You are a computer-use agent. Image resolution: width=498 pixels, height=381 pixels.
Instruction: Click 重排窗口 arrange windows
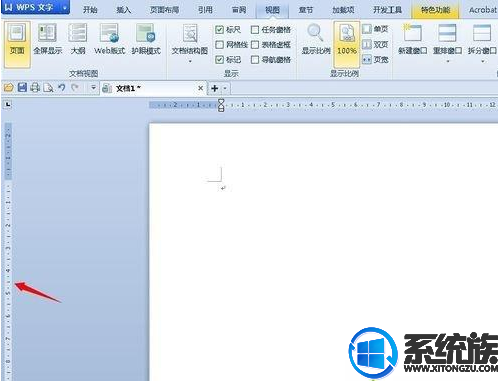click(447, 39)
